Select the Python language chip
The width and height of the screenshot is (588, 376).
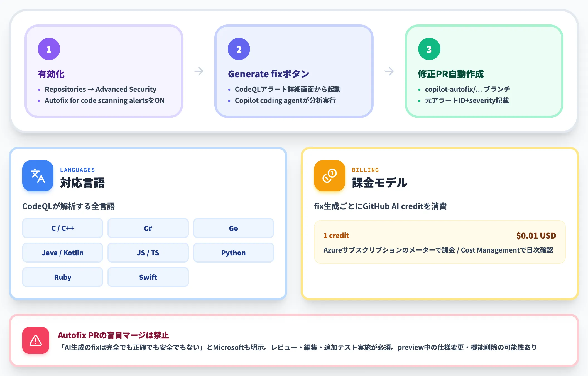pyautogui.click(x=234, y=253)
